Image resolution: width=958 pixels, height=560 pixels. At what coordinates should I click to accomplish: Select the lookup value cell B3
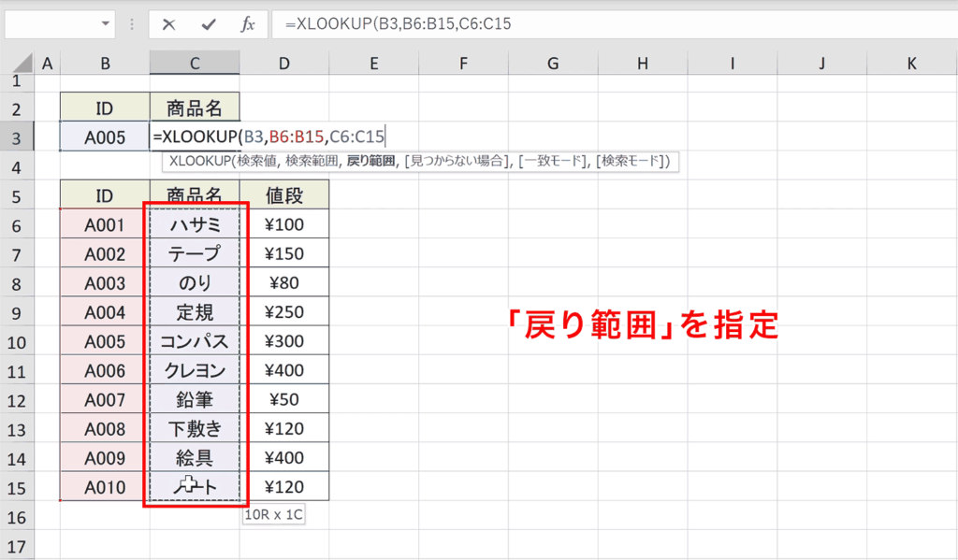coord(105,137)
